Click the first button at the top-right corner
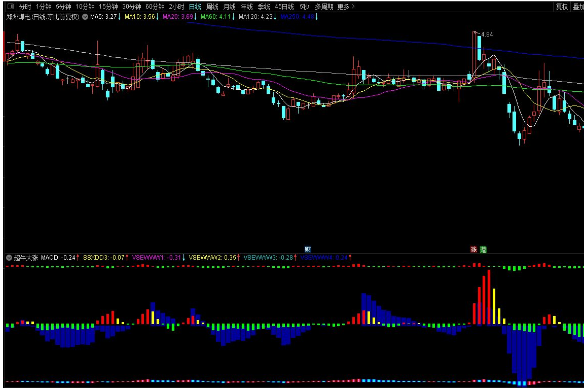The image size is (584, 388). (562, 6)
